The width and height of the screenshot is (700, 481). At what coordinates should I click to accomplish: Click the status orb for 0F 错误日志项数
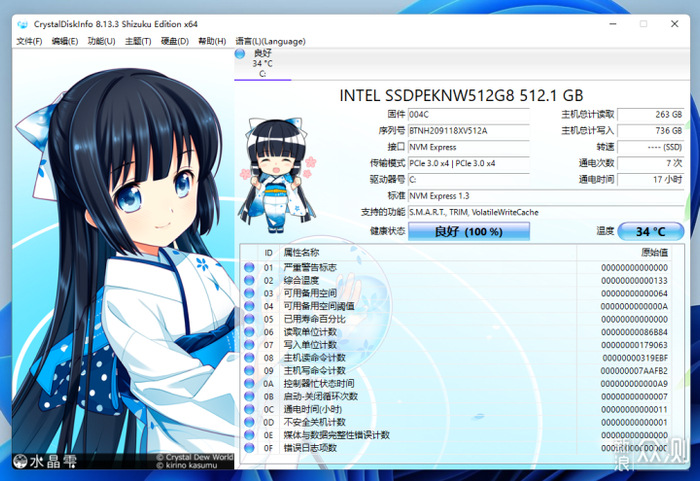(249, 448)
